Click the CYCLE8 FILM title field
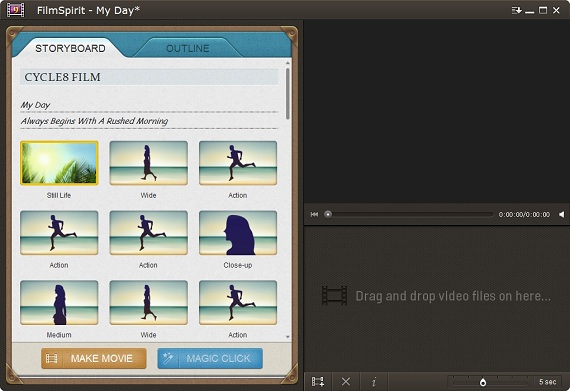Screen dimensions: 570x391 tap(149, 77)
